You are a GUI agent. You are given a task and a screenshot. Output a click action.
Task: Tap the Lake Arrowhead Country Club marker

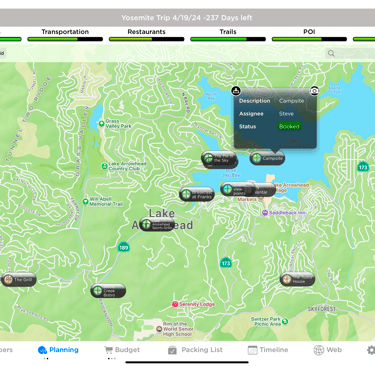(104, 166)
